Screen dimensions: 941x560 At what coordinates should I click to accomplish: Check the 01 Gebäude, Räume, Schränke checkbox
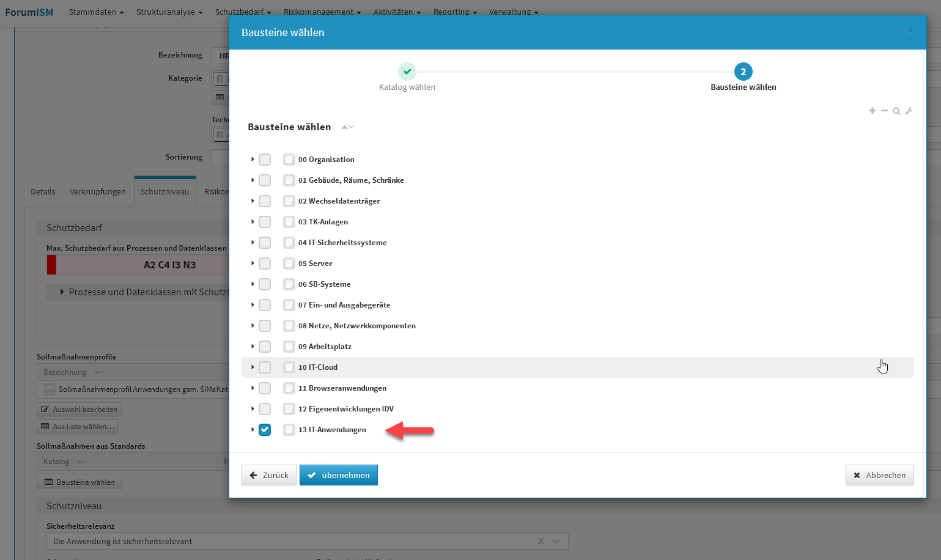coord(265,180)
